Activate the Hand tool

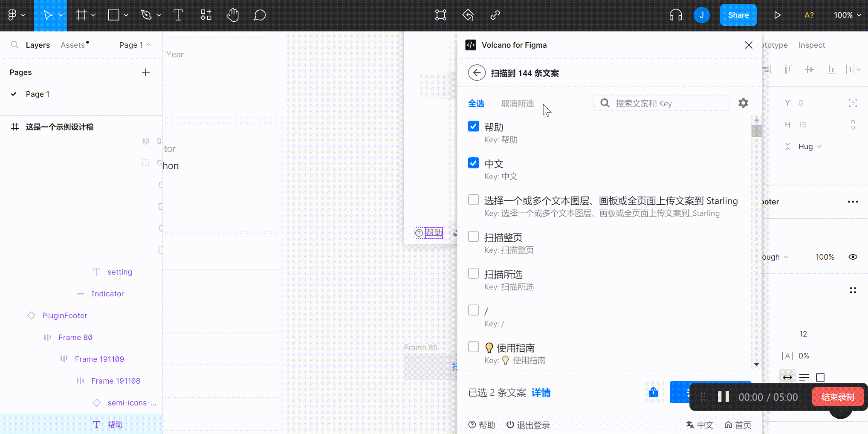coord(232,15)
